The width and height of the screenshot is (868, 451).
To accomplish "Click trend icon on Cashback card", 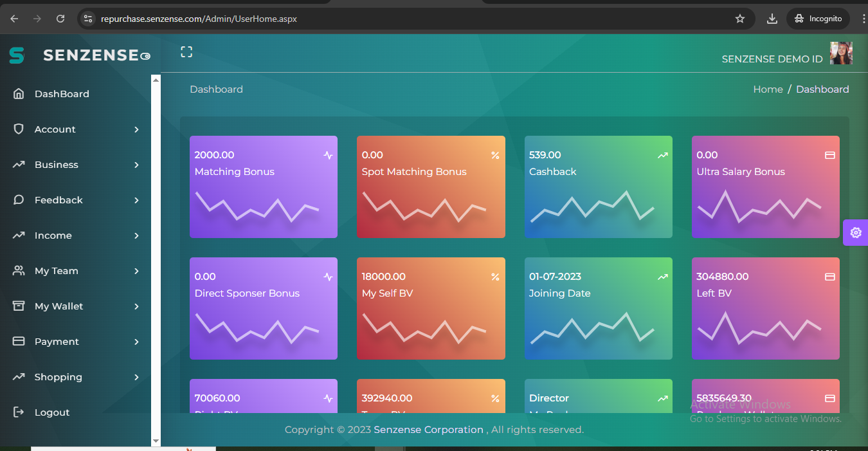I will [662, 155].
